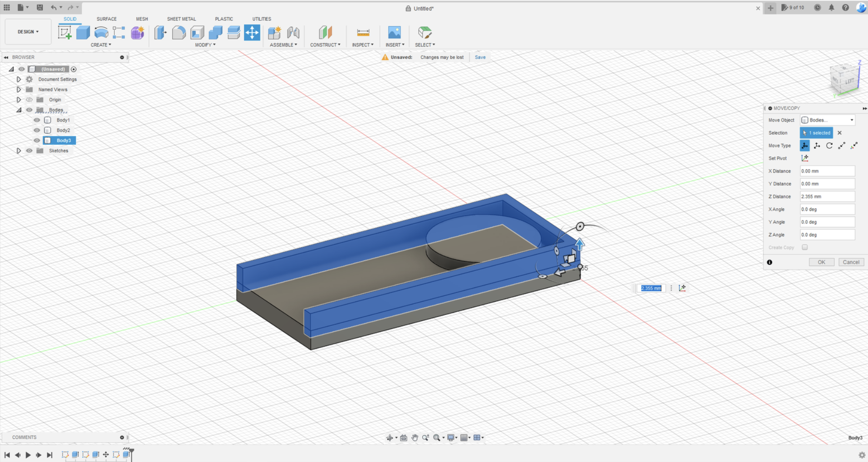Click OK in the Move/Copy dialog
Screen dimensions: 868x462
(x=821, y=262)
